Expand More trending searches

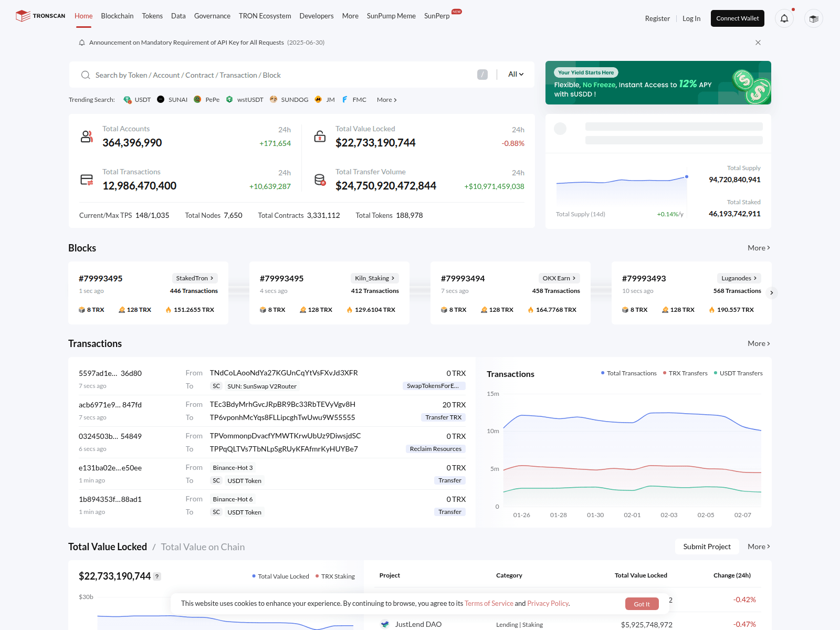coord(387,100)
